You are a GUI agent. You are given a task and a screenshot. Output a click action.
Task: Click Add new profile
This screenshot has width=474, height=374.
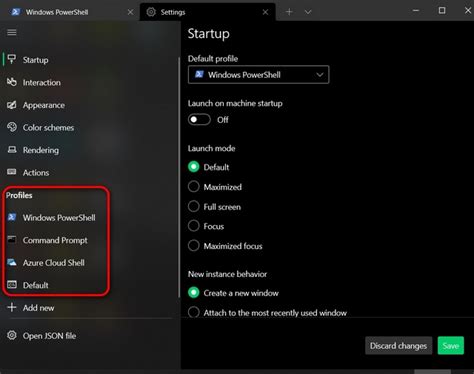pos(90,308)
